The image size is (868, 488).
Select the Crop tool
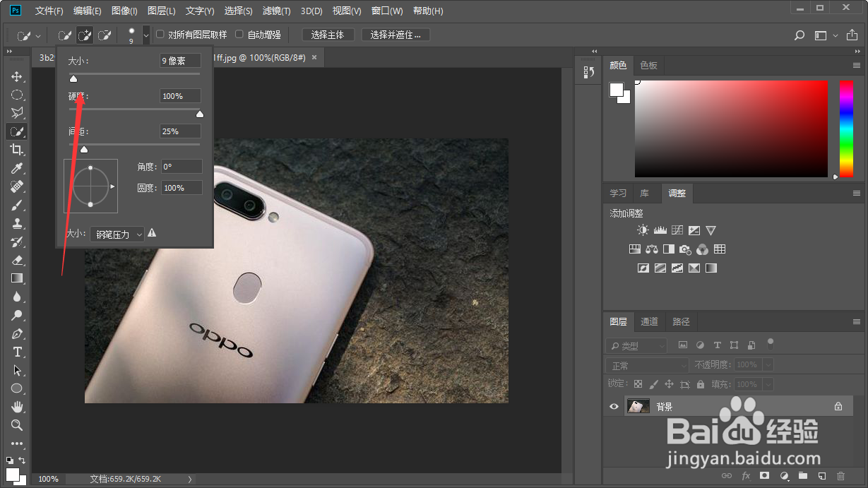pos(17,150)
